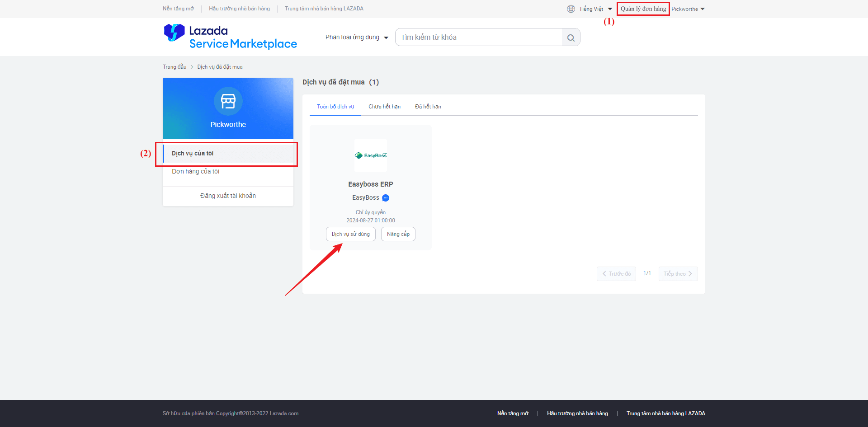This screenshot has height=427, width=868.
Task: Click the Pickworthe name in the profile card
Action: point(228,125)
